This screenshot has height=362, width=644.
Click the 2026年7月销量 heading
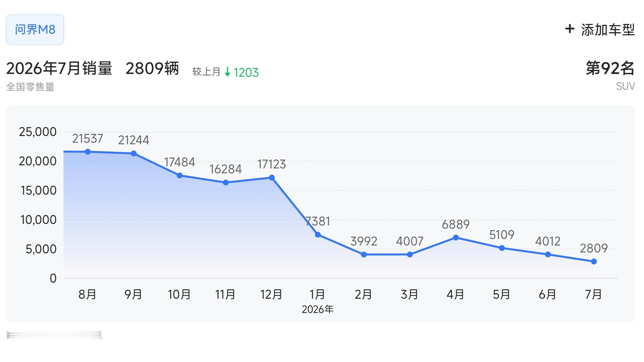(59, 68)
